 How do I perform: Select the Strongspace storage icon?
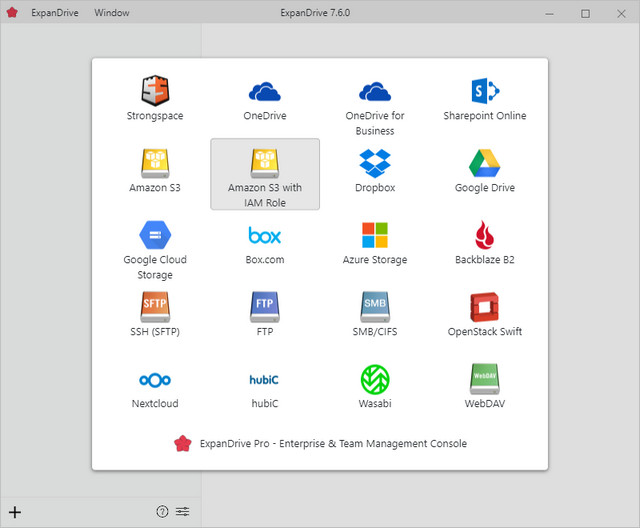coord(155,92)
